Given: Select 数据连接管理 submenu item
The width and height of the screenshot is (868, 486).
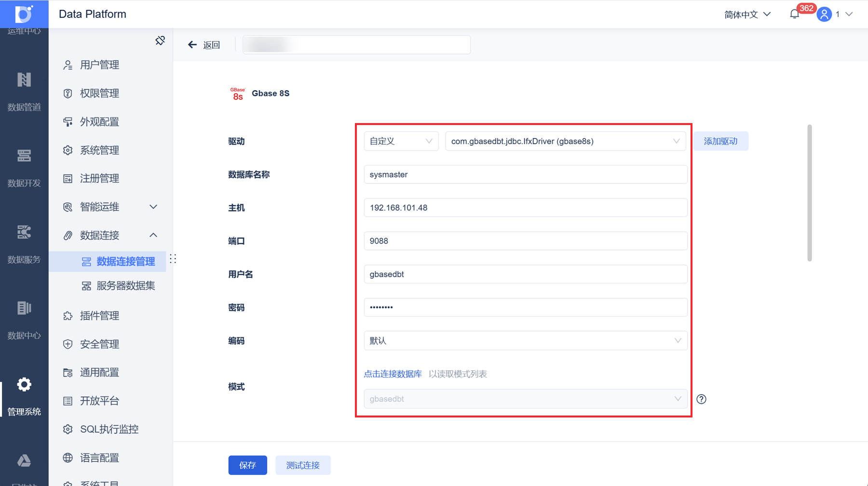Looking at the screenshot, I should 108,262.
